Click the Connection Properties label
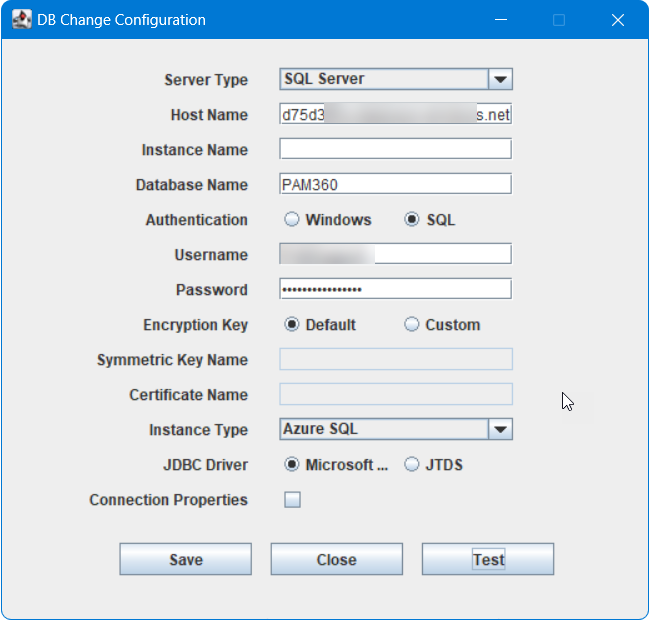The image size is (649, 620). tap(168, 500)
